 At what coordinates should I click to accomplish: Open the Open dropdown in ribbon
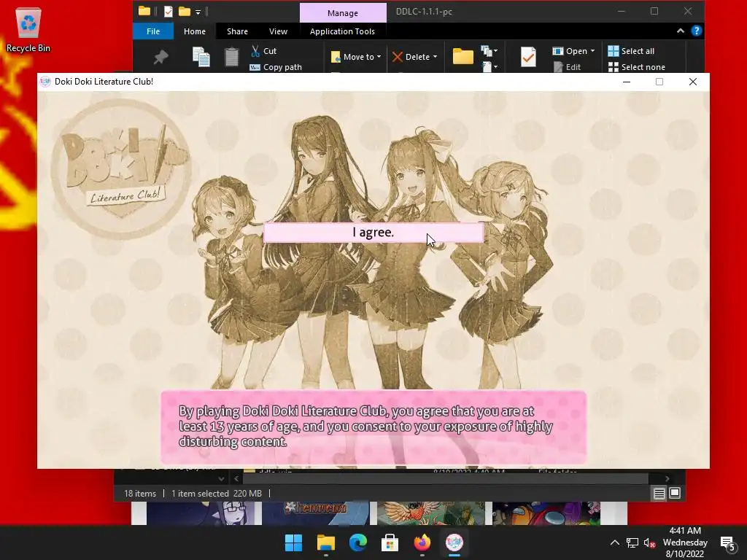pyautogui.click(x=573, y=51)
